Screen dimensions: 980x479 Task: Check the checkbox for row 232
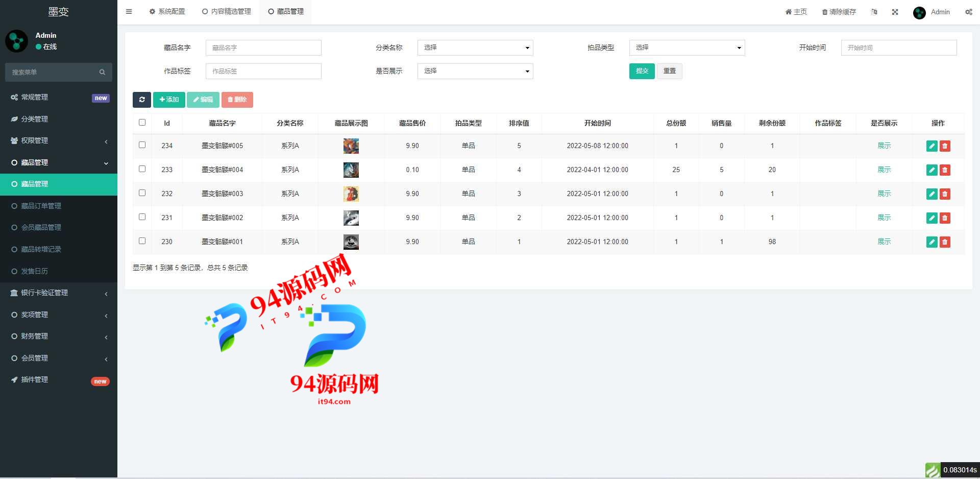pos(142,193)
